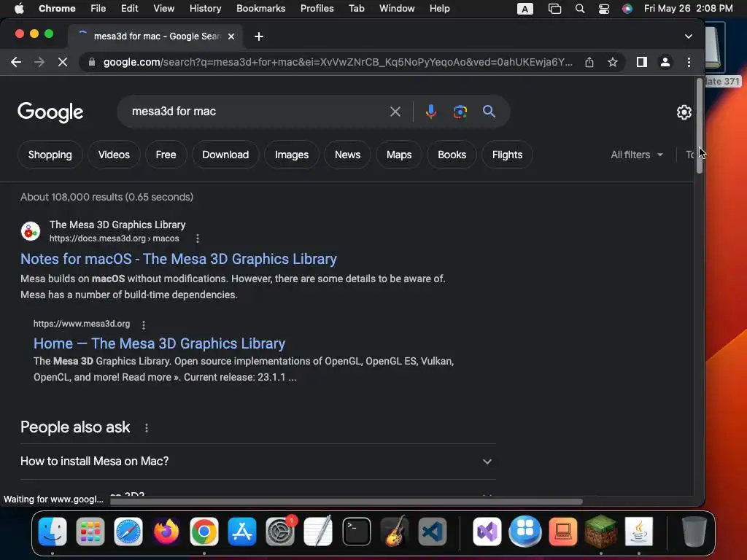
Task: Open the Chrome File menu
Action: pos(98,9)
